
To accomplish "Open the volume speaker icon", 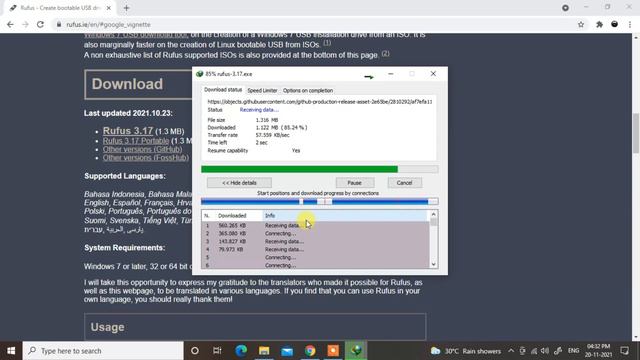I will pos(545,351).
